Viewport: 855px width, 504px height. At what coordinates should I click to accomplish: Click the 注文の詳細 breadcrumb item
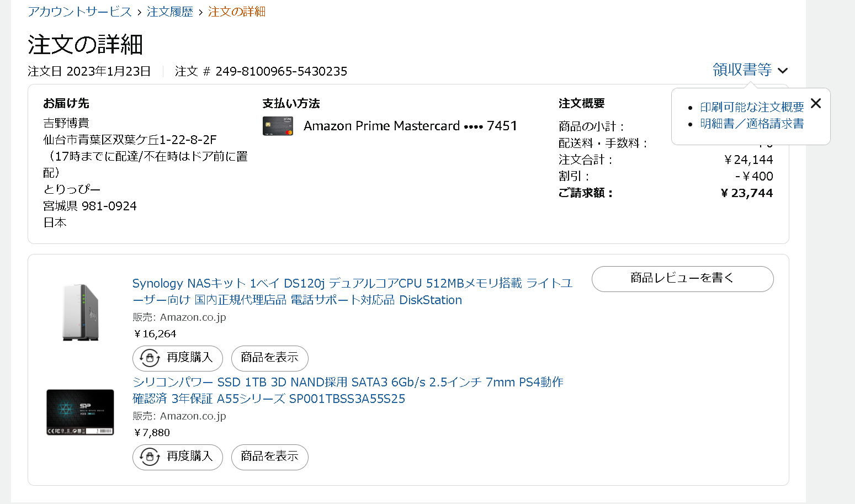click(237, 12)
